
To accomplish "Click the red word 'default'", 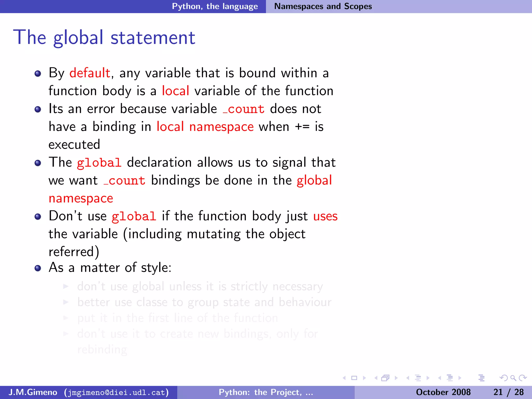I will click(90, 73).
